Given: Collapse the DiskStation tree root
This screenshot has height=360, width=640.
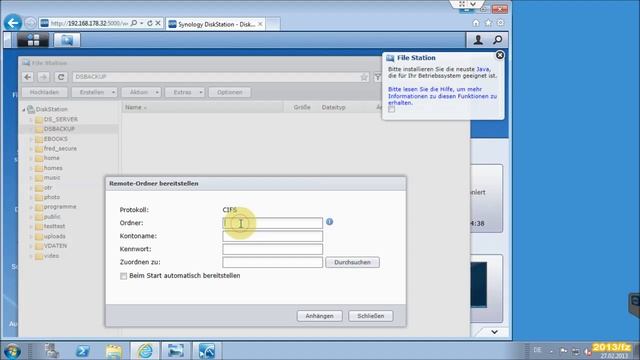Looking at the screenshot, I should pos(24,109).
